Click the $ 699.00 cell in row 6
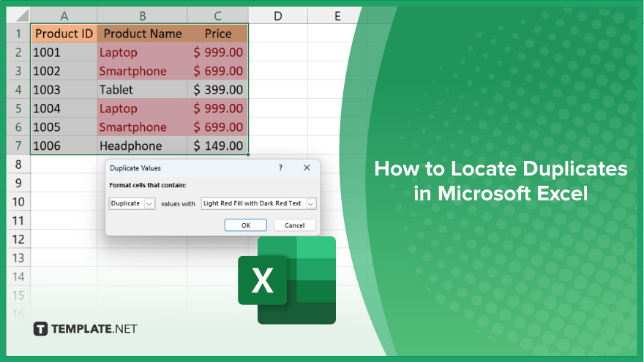 [217, 127]
